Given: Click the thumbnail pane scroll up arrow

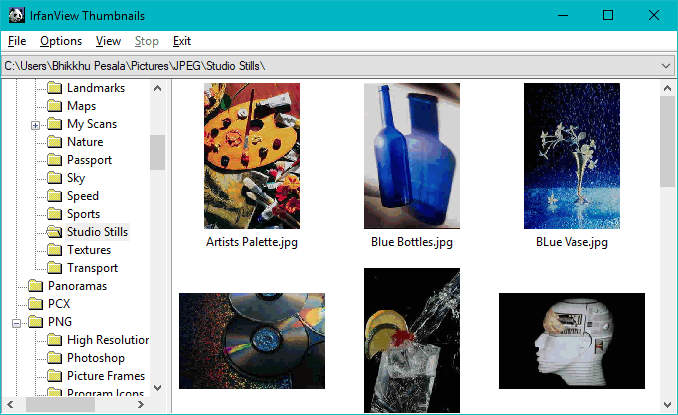Looking at the screenshot, I should click(668, 88).
